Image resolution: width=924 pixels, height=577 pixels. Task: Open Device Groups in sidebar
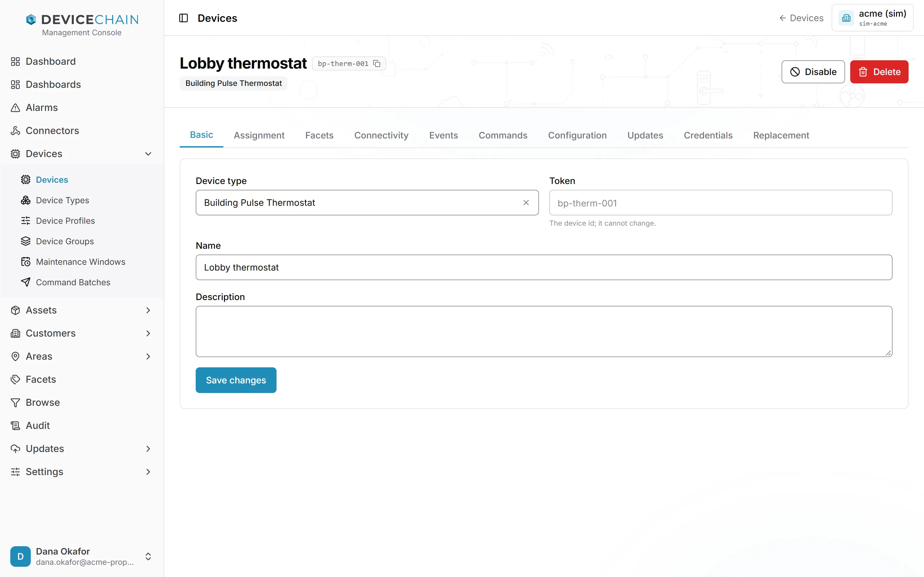(64, 241)
